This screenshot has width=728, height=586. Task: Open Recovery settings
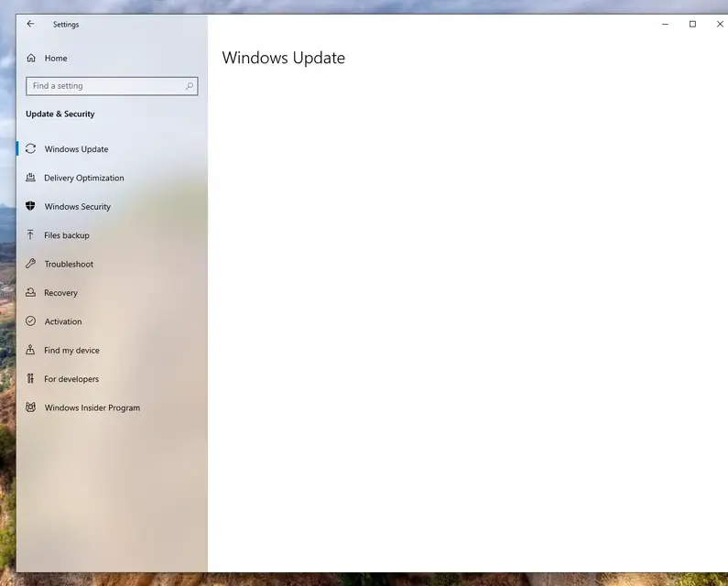pos(60,293)
